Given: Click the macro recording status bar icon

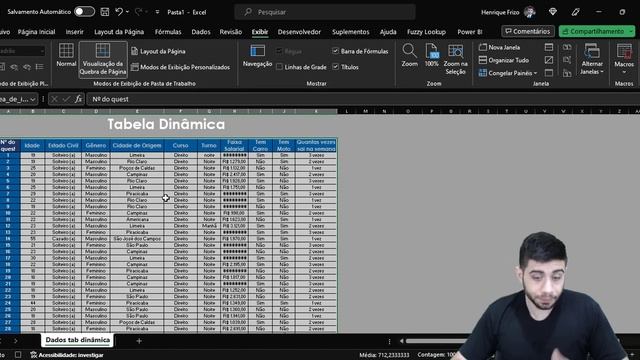Looking at the screenshot, I should point(18,355).
